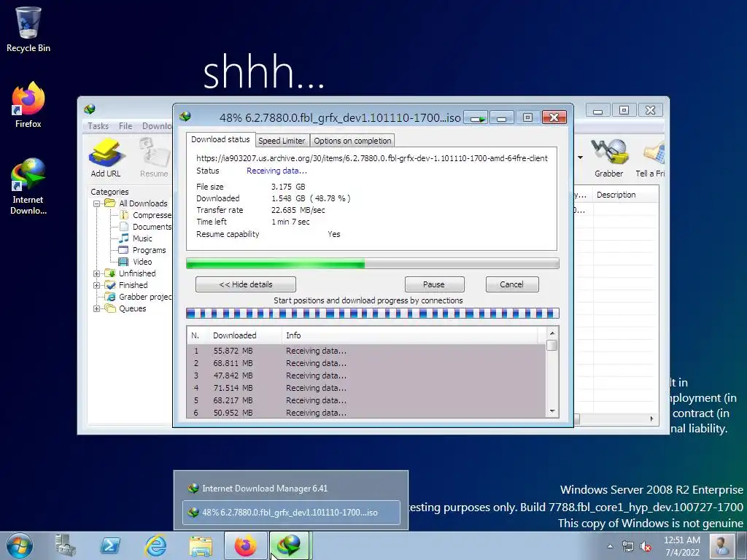
Task: Cancel the current download
Action: tap(512, 284)
